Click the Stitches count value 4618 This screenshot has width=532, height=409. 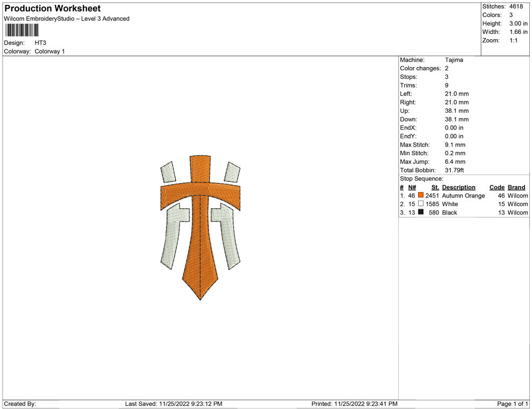coord(516,6)
